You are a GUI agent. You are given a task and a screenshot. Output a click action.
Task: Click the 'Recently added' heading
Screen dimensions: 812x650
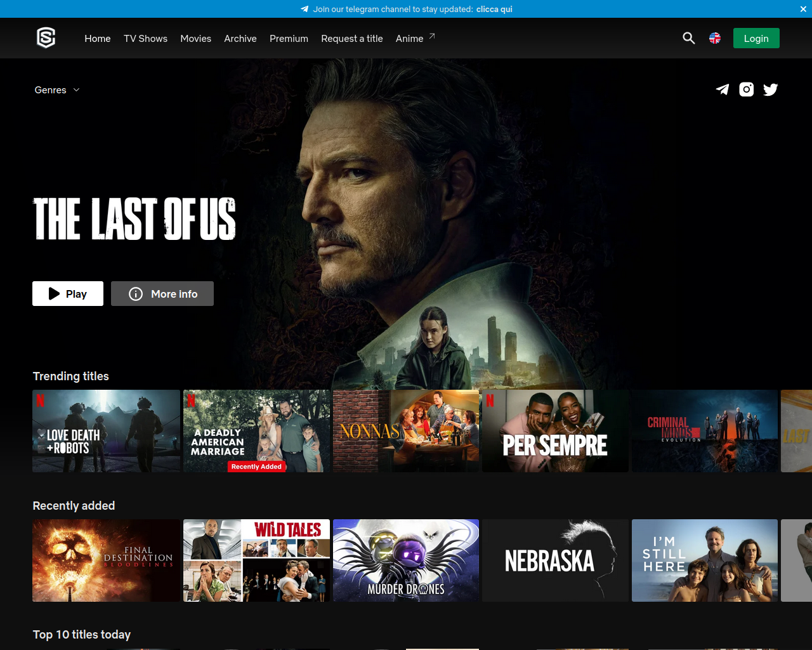point(74,506)
